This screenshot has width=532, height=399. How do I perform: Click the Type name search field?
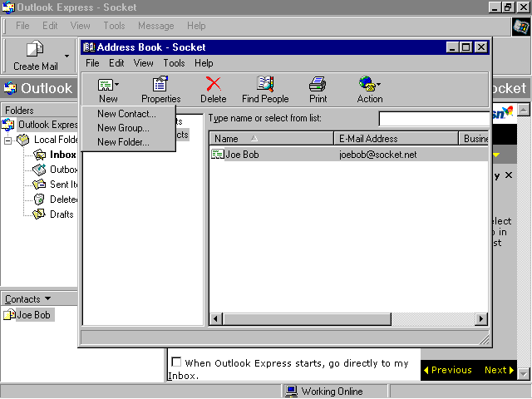coord(434,119)
